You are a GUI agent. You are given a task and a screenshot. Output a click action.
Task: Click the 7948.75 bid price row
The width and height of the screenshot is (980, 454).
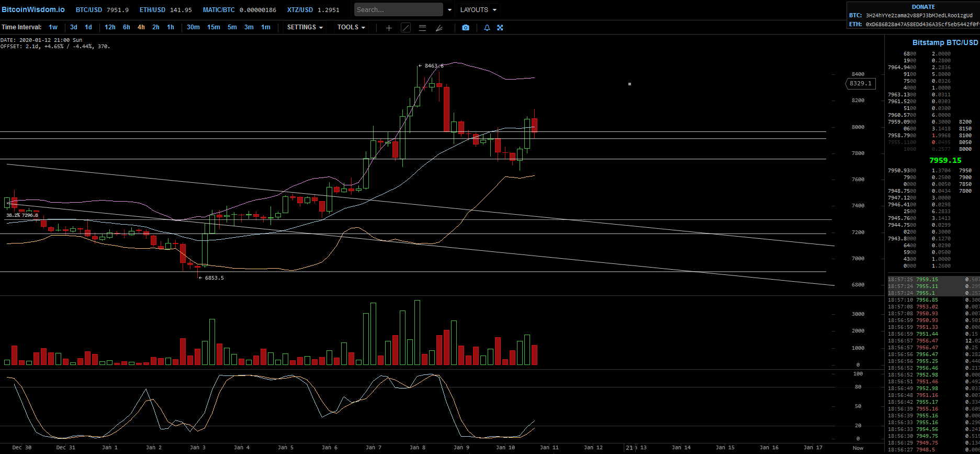pos(919,191)
